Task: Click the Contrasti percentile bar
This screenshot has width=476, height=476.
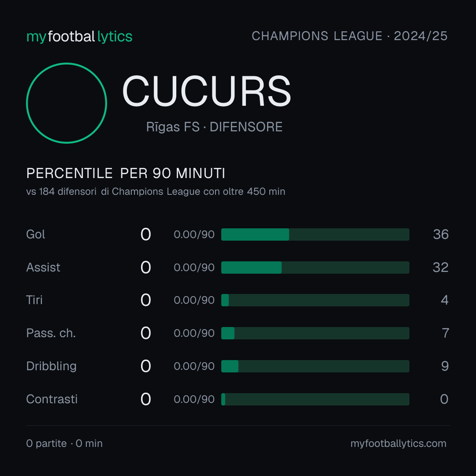Action: point(315,399)
